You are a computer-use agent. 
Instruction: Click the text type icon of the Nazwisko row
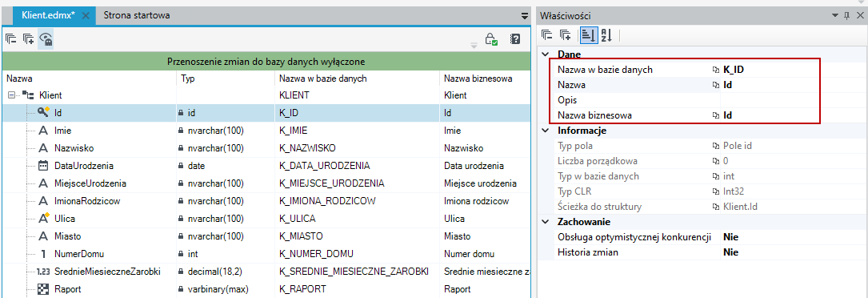[43, 148]
